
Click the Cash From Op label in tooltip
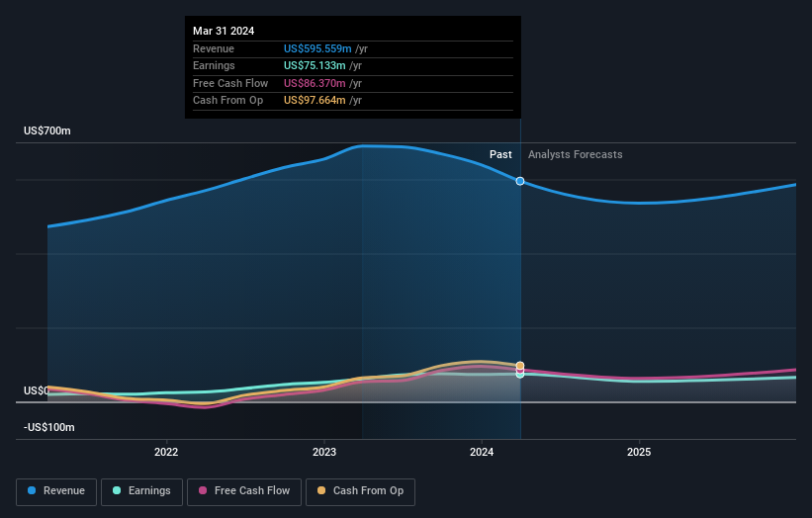point(227,101)
